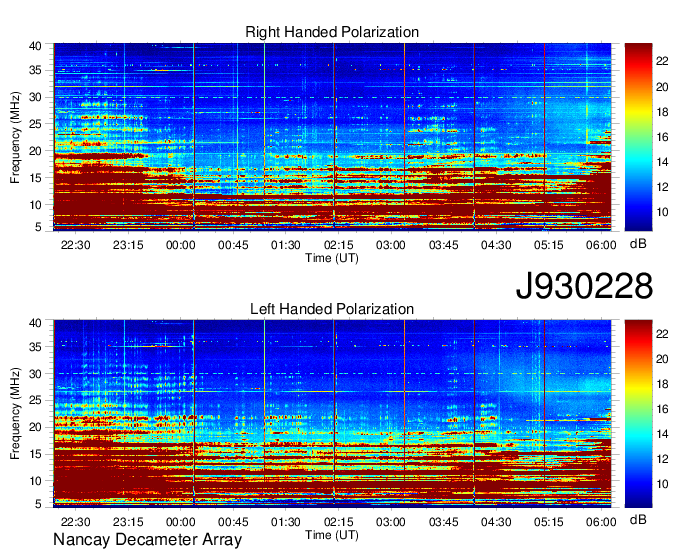Click the 23:15 time tick in the upper plot
This screenshot has width=680, height=552.
click(128, 245)
